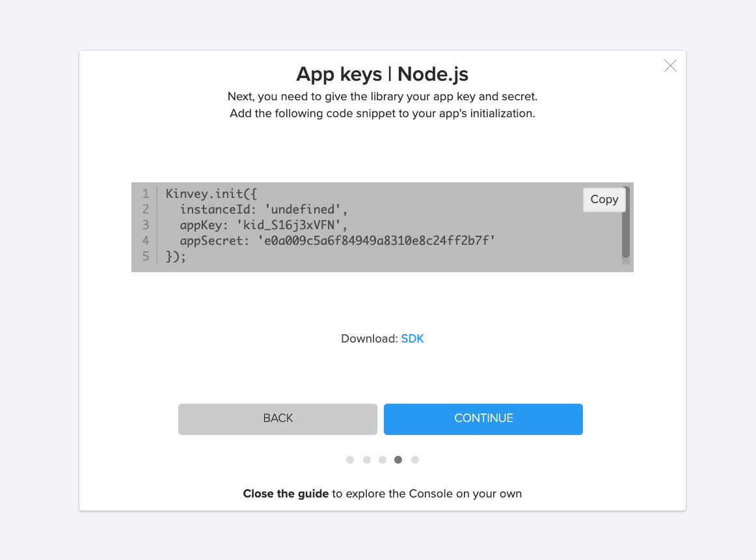
Task: Click the "Close the guide" link
Action: pos(286,494)
